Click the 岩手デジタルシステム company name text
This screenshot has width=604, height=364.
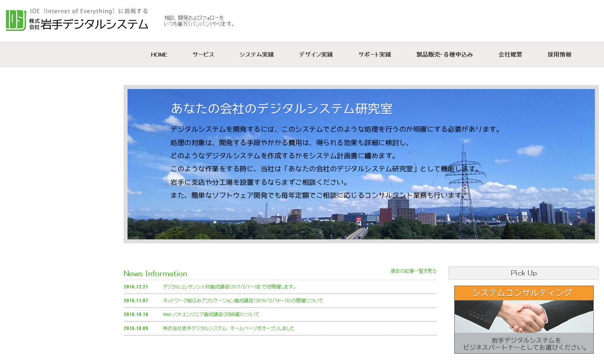pyautogui.click(x=94, y=25)
